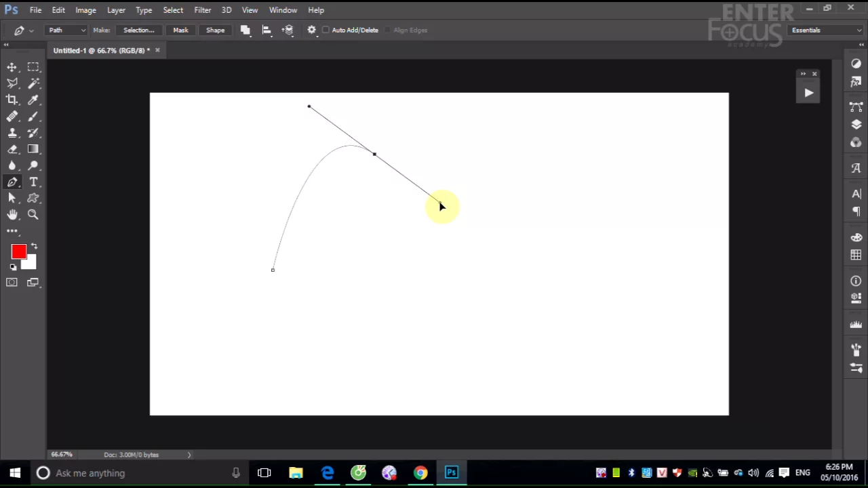Expand the floating Actions panel
Viewport: 868px width, 488px height.
(804, 74)
